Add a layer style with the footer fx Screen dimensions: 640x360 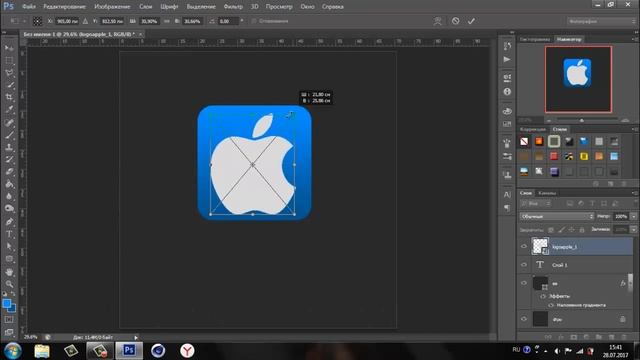click(561, 337)
